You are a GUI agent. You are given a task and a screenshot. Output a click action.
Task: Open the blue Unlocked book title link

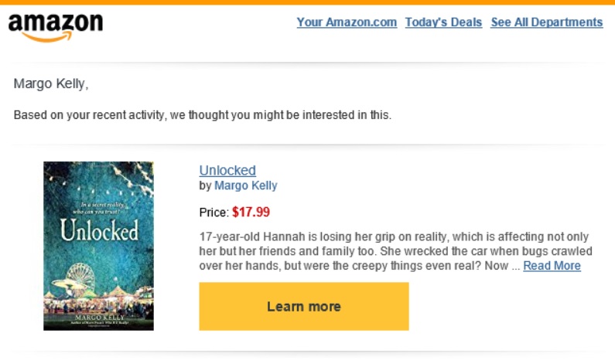click(227, 171)
